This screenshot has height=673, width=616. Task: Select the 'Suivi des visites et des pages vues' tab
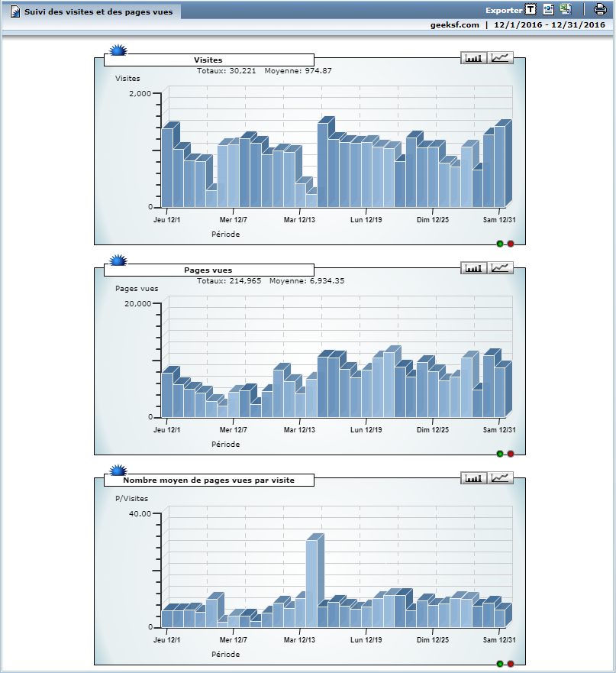coord(92,11)
